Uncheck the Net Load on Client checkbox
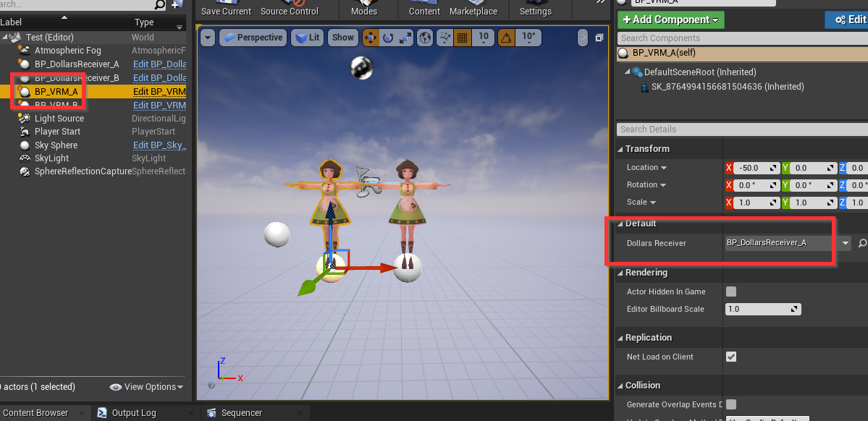Viewport: 868px width, 421px height. [x=731, y=357]
